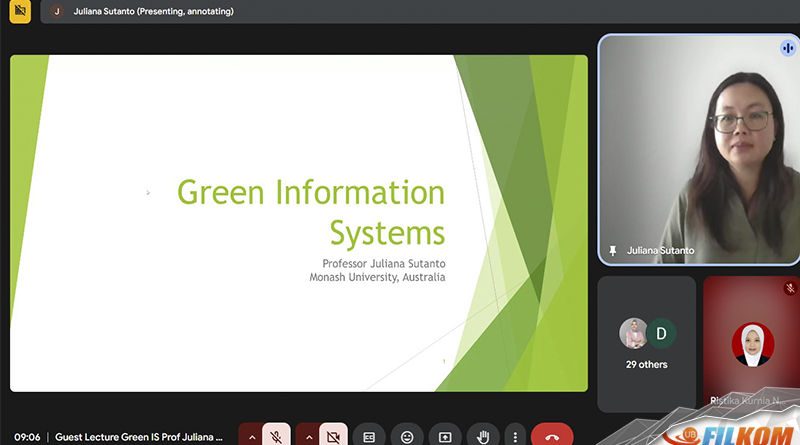
Task: Click the yellow presentation icon at top left
Action: pyautogui.click(x=20, y=11)
